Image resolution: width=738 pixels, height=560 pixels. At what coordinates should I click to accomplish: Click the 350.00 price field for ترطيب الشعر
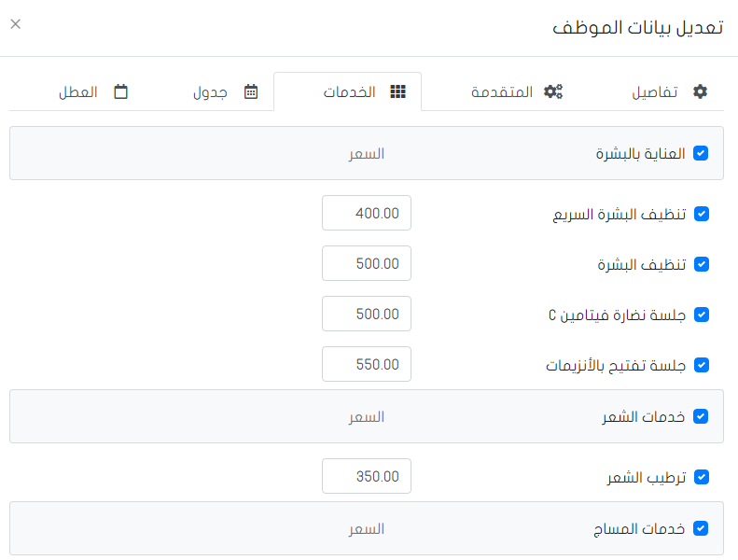coord(366,476)
